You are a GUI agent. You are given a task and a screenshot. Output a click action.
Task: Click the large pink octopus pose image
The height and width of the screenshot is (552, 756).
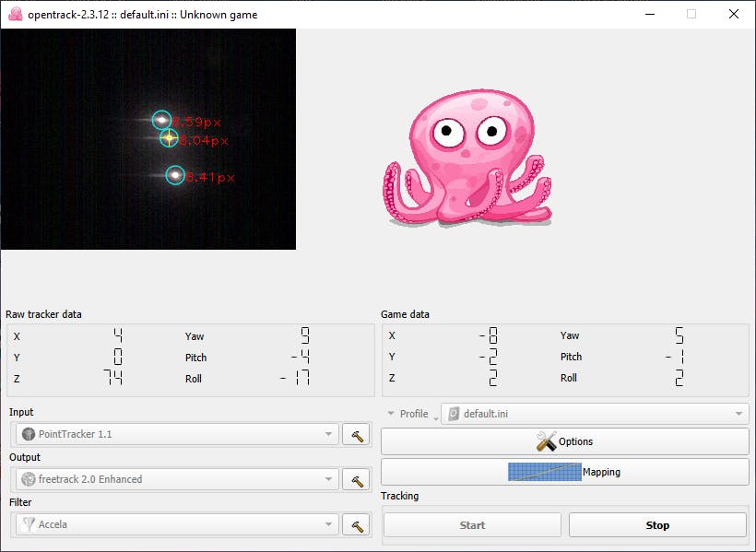467,159
